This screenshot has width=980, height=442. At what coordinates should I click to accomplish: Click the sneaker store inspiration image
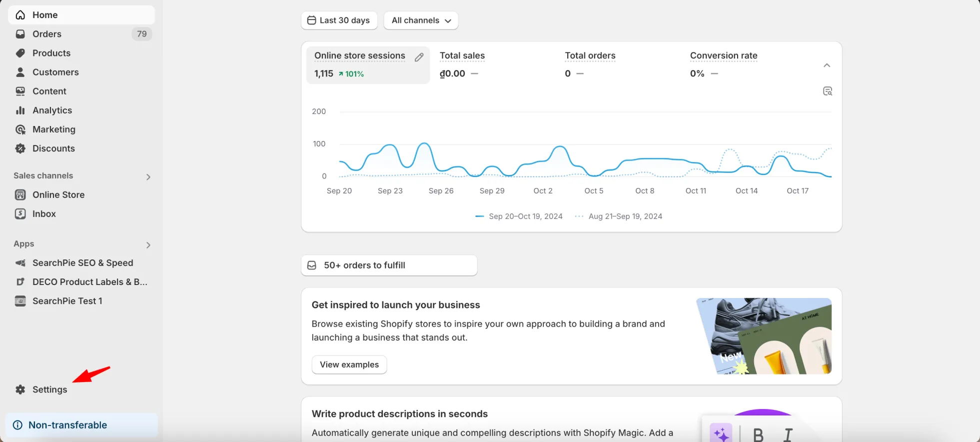tap(764, 336)
